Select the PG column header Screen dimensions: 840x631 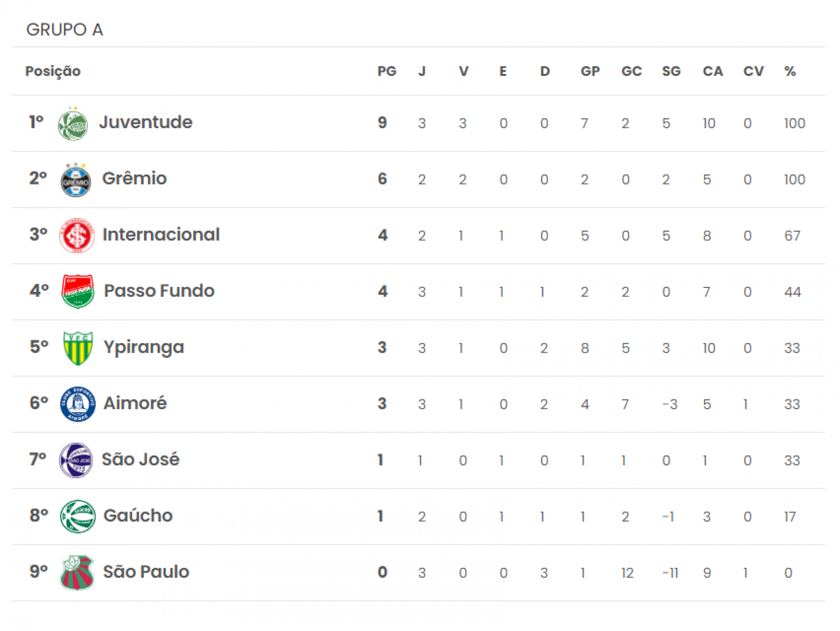coord(387,71)
